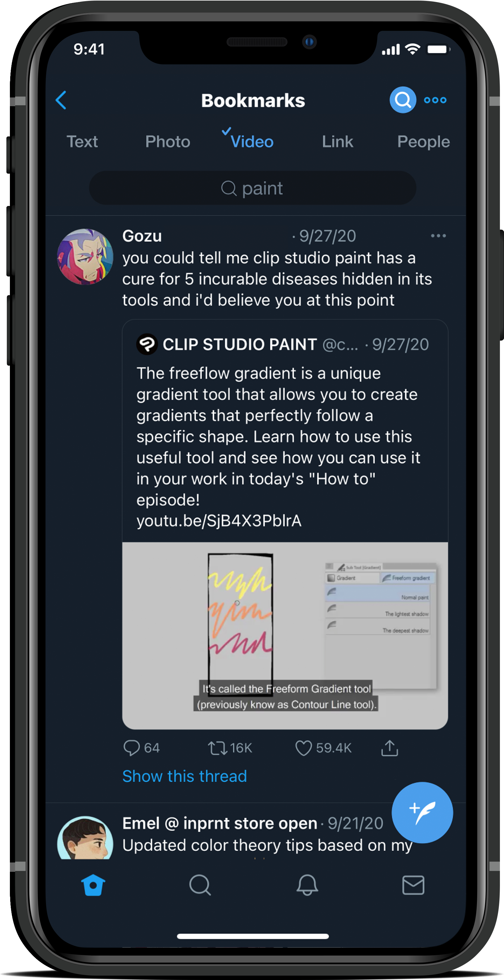Retweet the post showing 16K retweets
Screen dimensions: 504x980
tap(218, 748)
